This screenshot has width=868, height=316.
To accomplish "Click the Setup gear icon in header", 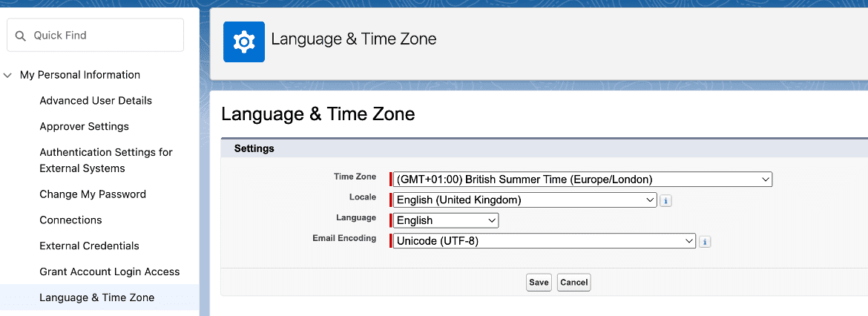I will 243,42.
